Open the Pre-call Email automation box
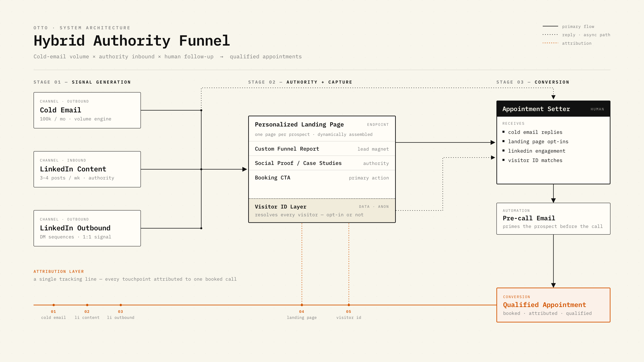 pos(553,219)
